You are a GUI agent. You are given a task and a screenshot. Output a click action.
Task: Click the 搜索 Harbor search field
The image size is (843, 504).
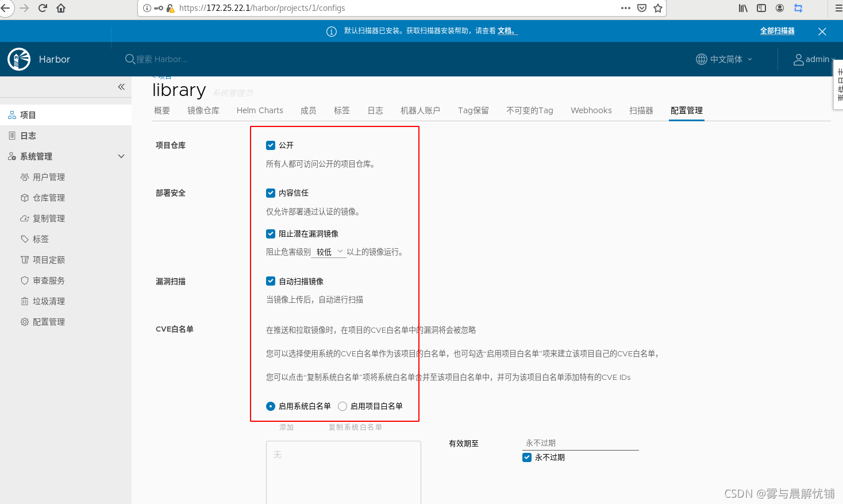click(162, 59)
